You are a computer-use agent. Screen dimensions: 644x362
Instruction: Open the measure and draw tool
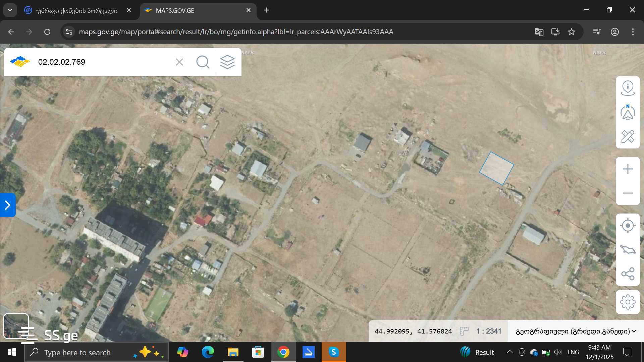click(x=628, y=137)
